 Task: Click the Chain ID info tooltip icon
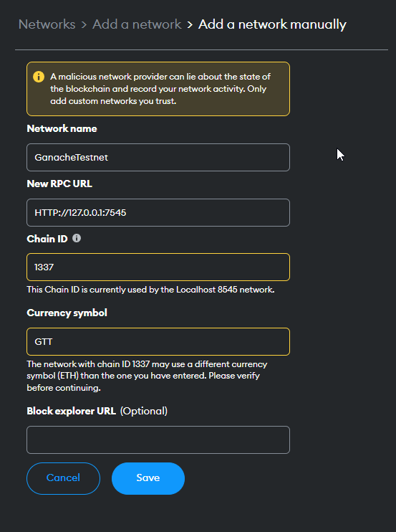(77, 238)
